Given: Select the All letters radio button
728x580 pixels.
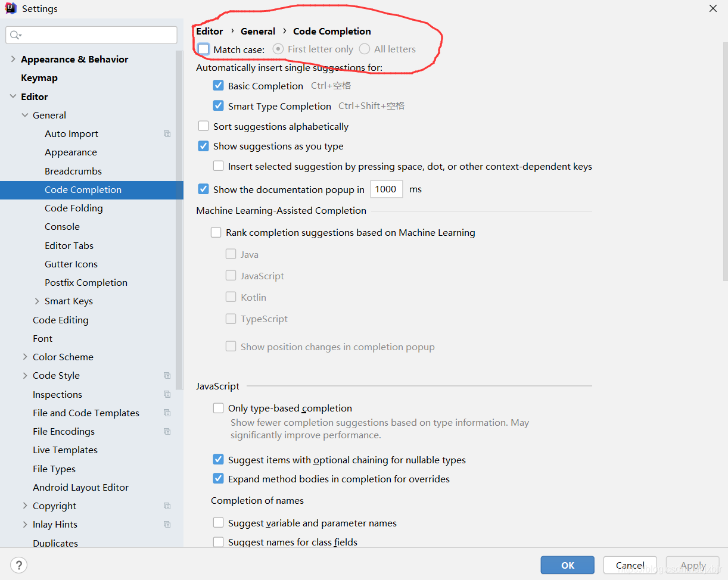Looking at the screenshot, I should pyautogui.click(x=364, y=49).
